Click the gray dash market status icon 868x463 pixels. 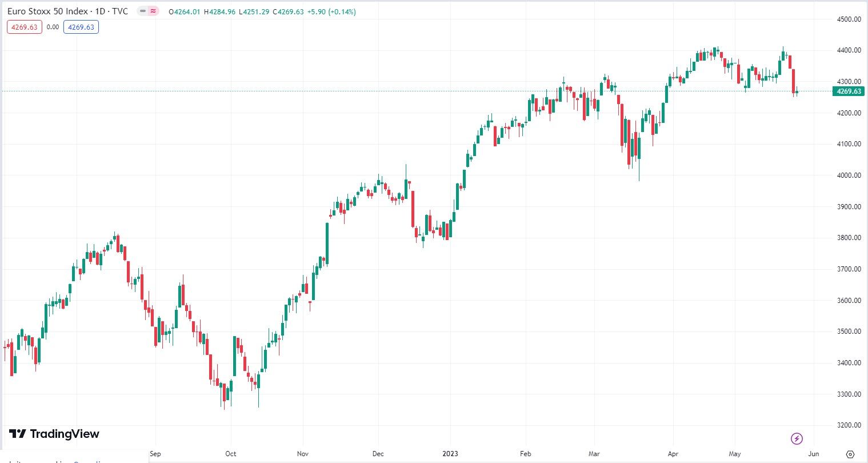(143, 11)
